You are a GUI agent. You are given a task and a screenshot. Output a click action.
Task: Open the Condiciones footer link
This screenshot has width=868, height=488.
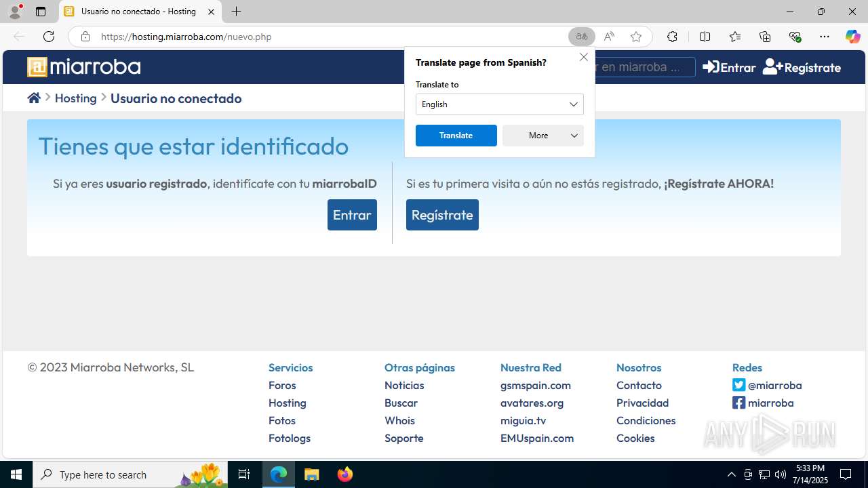point(646,420)
